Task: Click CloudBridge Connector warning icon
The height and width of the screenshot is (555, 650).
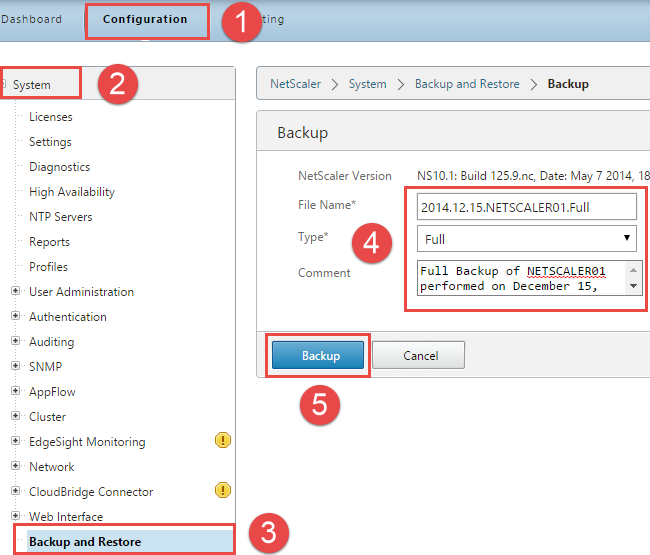Action: coord(223,490)
